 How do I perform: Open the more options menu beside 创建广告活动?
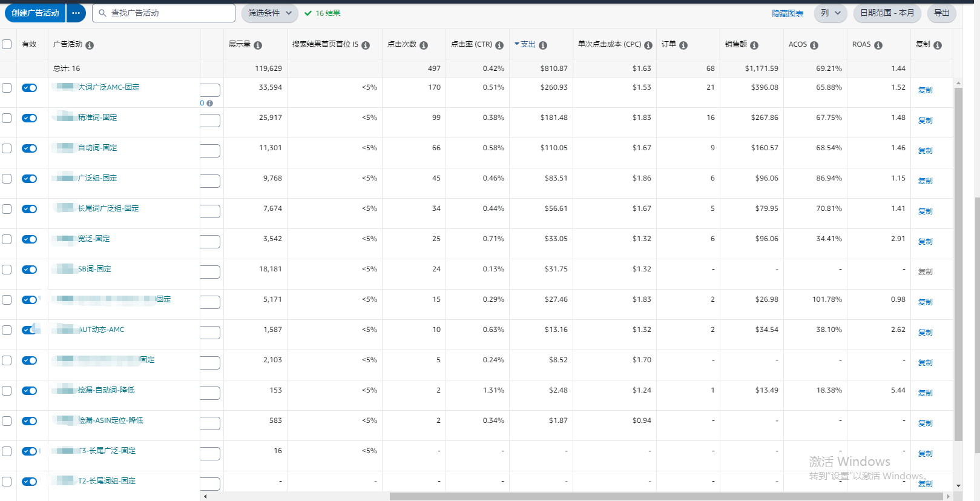pos(76,13)
